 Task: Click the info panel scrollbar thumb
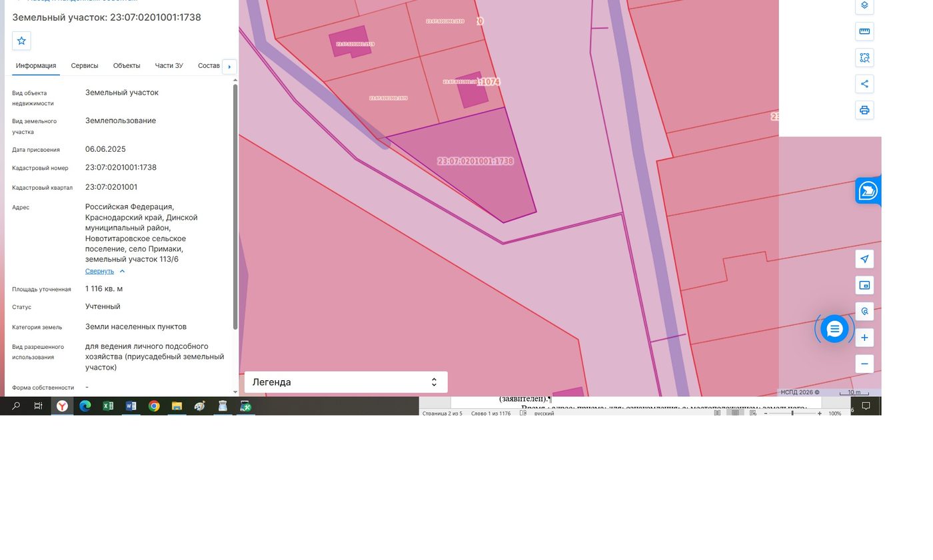coord(235,206)
